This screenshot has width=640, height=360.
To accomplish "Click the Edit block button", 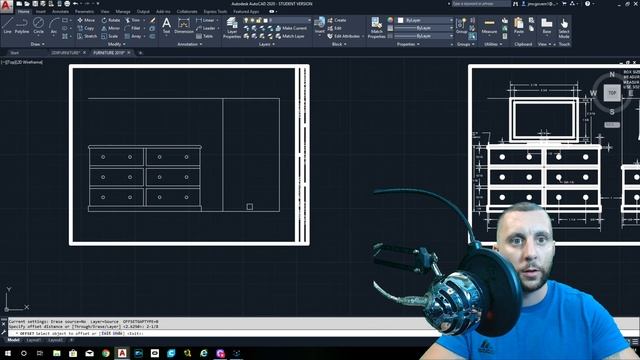I will pos(334,28).
